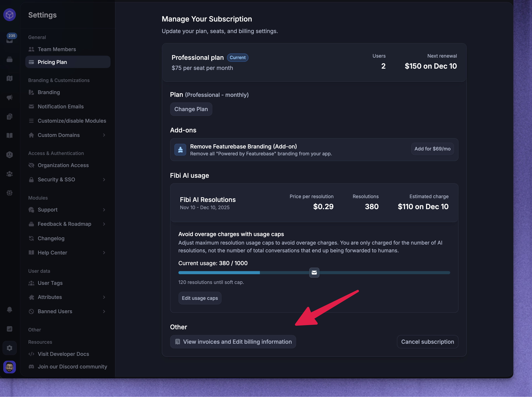The width and height of the screenshot is (532, 397).
Task: Click Add for $69/mo button
Action: (432, 149)
